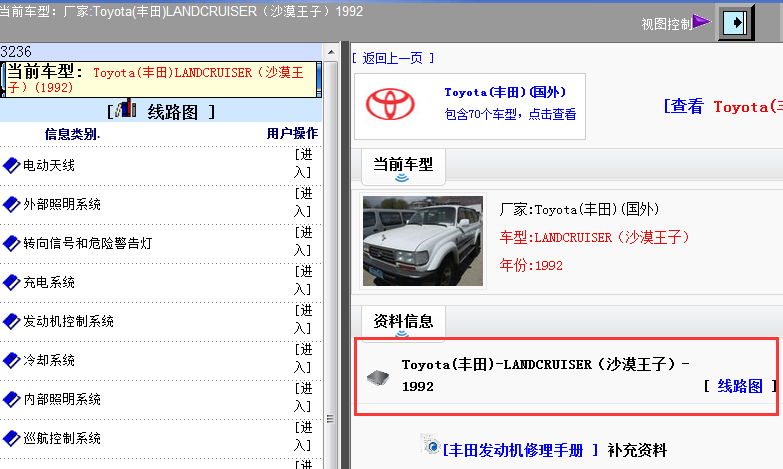The height and width of the screenshot is (469, 783).
Task: Click the [查看 Toyota link at right
Action: point(723,106)
